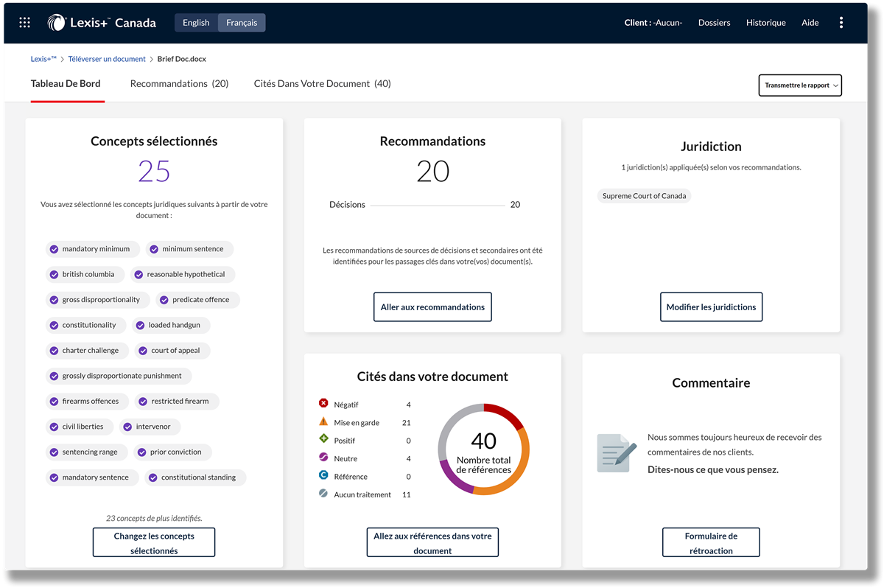Click the feedback document pencil icon
884x588 pixels.
tap(616, 452)
